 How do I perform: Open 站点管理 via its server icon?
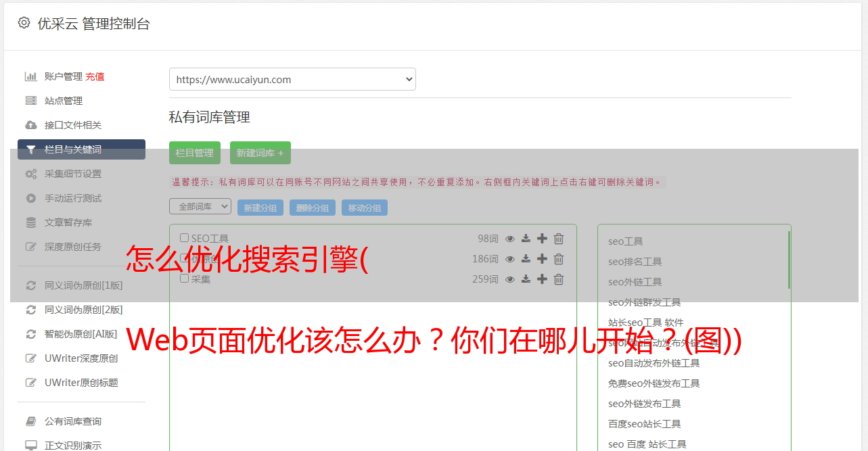31,101
